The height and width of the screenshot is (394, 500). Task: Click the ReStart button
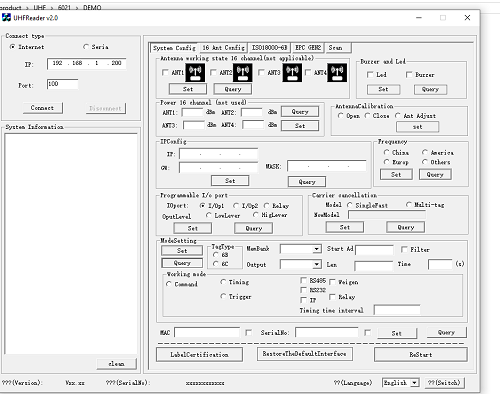pos(421,355)
